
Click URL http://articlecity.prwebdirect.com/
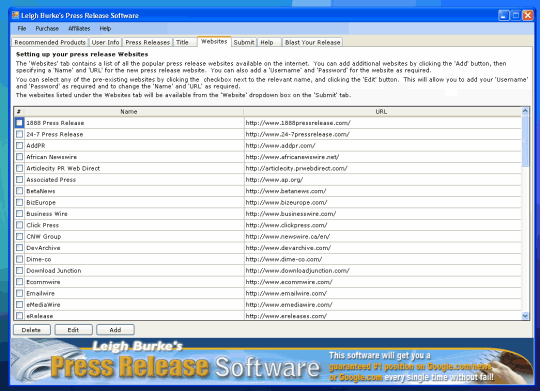[297, 168]
